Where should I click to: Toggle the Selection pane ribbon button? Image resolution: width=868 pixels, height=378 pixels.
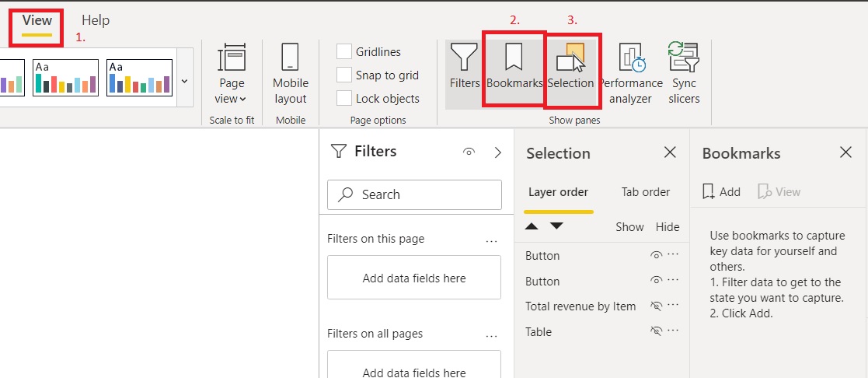(x=570, y=71)
